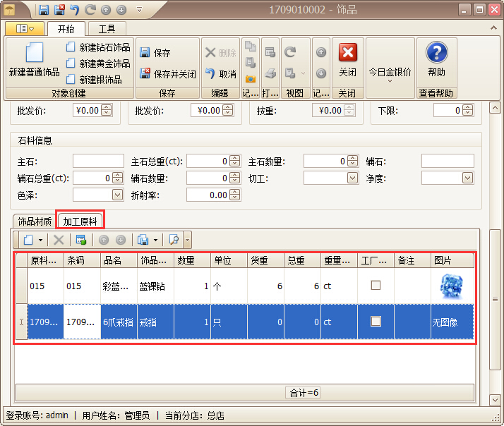The height and width of the screenshot is (426, 504).
Task: Click the grid new-record icon in 加工原料 toolbar
Action: click(x=28, y=240)
